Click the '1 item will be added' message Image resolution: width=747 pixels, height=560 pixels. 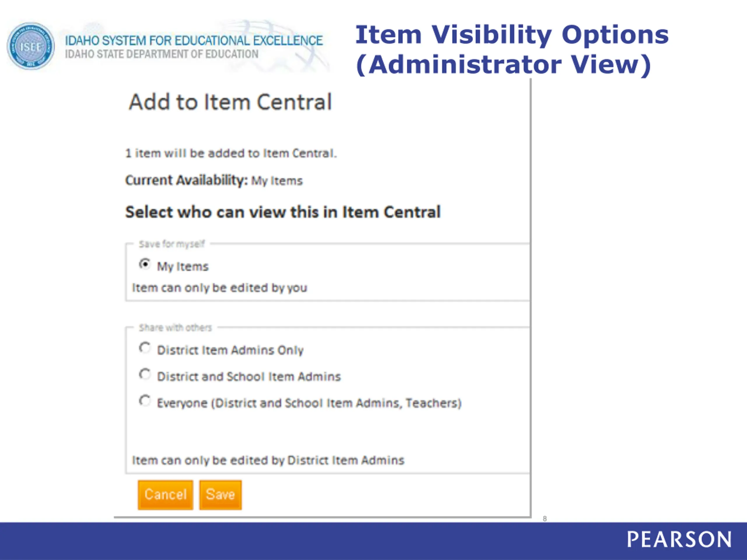click(x=231, y=153)
